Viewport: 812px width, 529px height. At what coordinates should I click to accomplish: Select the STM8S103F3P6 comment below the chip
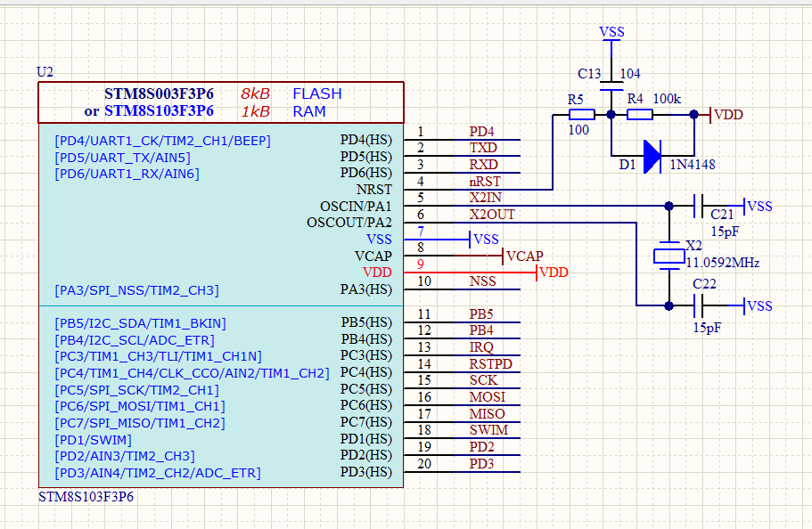tap(86, 497)
